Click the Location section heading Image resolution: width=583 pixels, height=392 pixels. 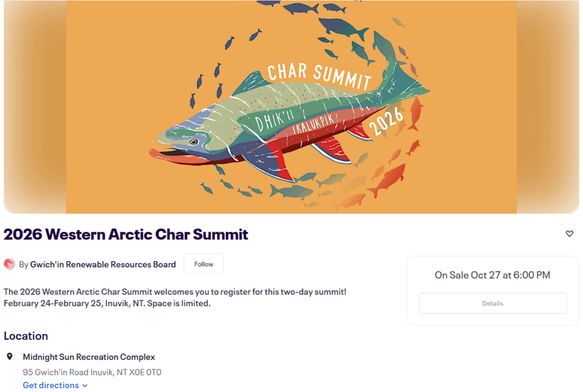26,336
